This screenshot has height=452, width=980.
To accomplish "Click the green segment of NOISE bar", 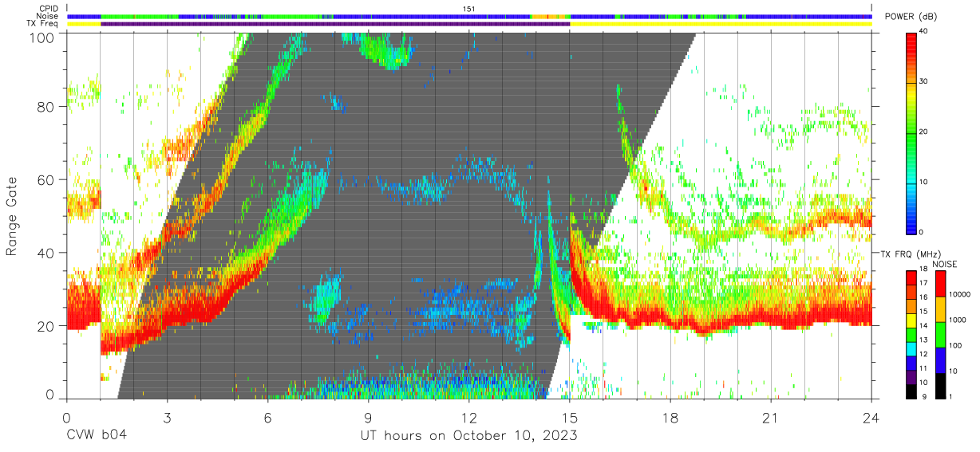I will 939,334.
